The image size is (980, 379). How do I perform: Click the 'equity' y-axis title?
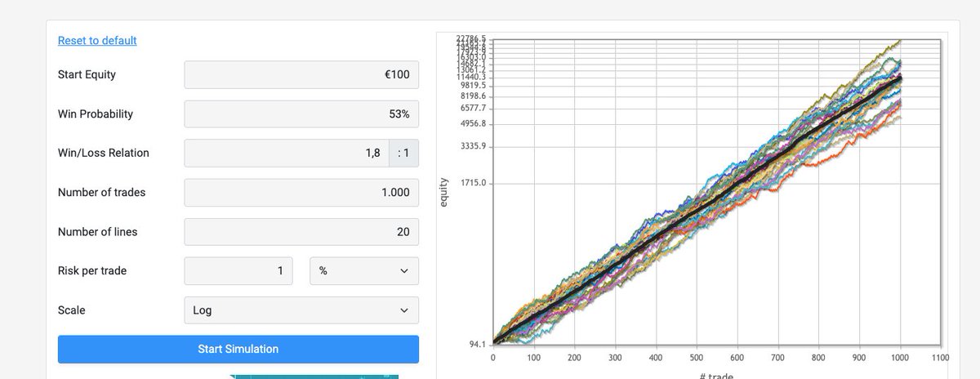[x=445, y=192]
